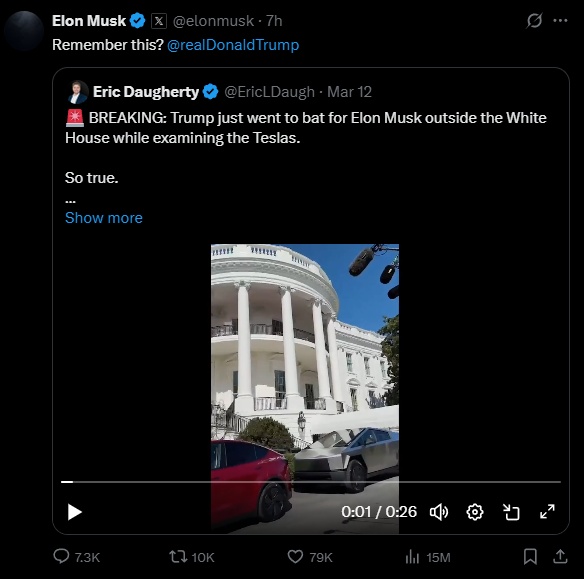Open the @EricLDaugh handle
584x579 pixels.
pyautogui.click(x=269, y=92)
